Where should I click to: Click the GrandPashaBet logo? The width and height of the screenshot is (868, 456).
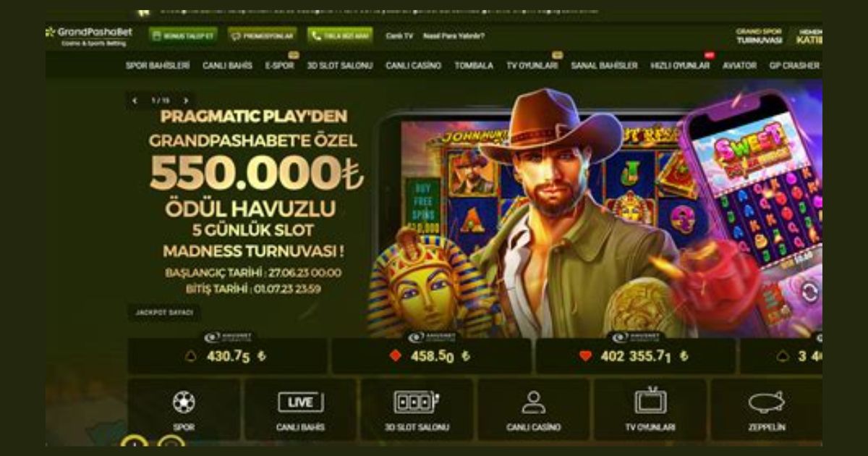(x=88, y=36)
